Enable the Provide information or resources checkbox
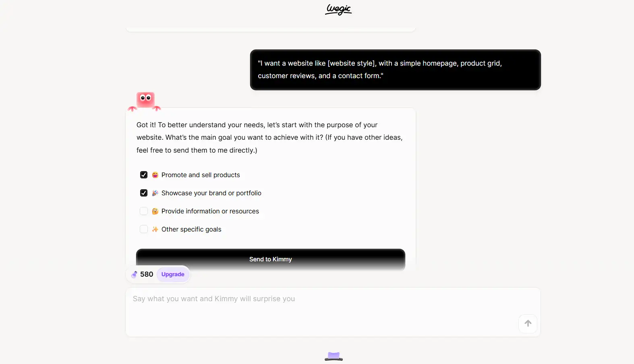This screenshot has width=634, height=364. [x=144, y=211]
